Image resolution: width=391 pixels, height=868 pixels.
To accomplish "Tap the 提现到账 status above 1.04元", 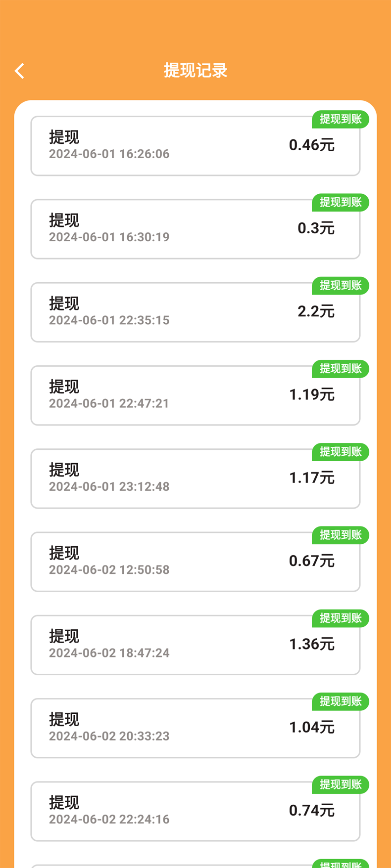I will [x=341, y=701].
